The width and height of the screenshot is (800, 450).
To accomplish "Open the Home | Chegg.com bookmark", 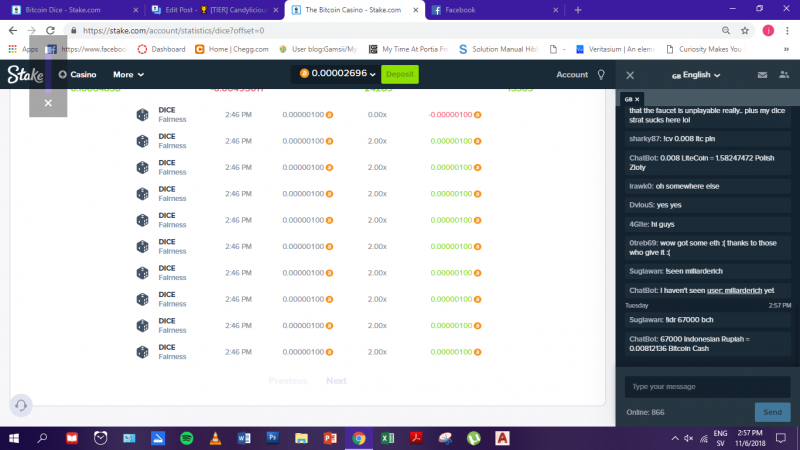I will coord(232,49).
